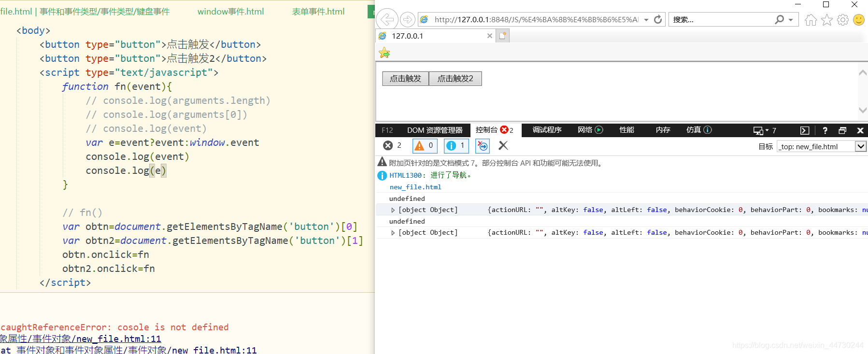Click the browser back arrow button
This screenshot has height=354, width=868.
pos(387,19)
